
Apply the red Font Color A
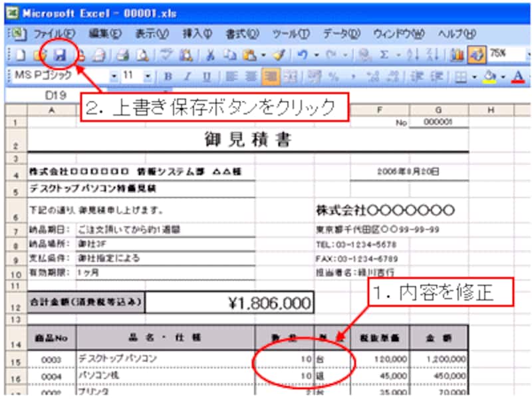click(x=518, y=77)
